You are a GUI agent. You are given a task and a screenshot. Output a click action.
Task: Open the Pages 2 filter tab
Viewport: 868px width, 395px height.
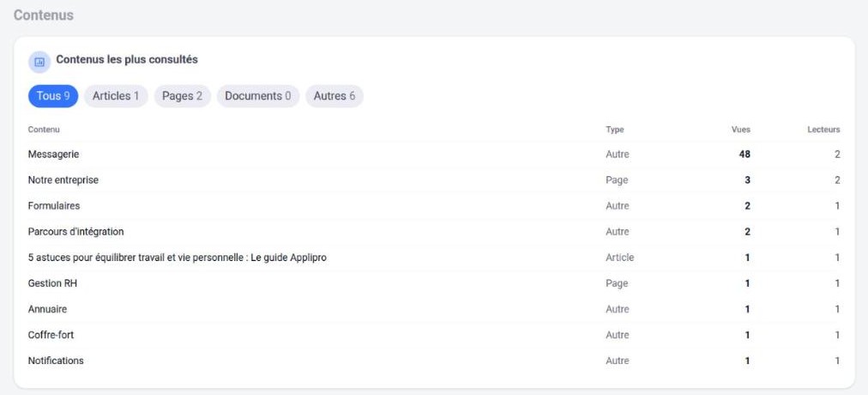182,96
